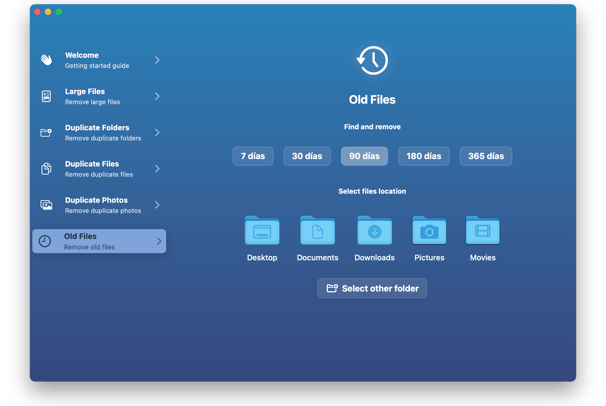
Task: Click 'Remove duplicate photos' subtitle text
Action: click(x=103, y=211)
